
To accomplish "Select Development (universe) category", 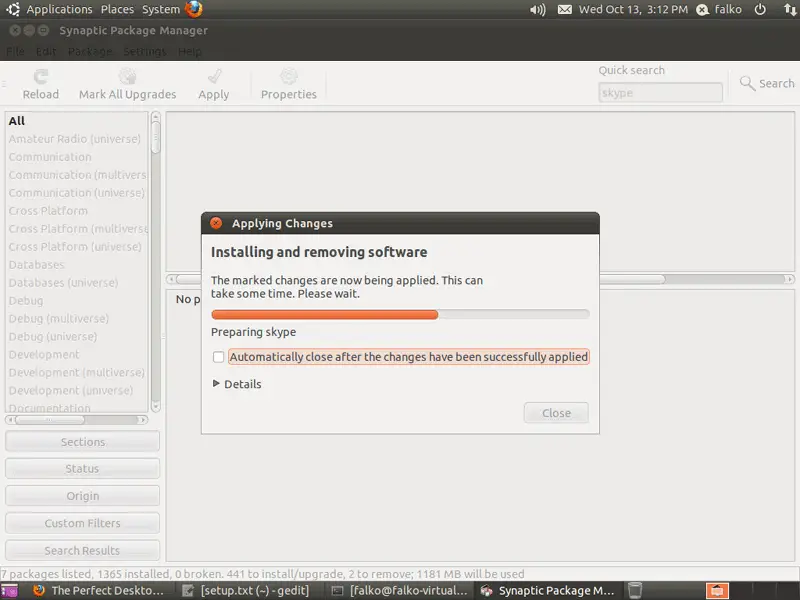I will 77,391.
